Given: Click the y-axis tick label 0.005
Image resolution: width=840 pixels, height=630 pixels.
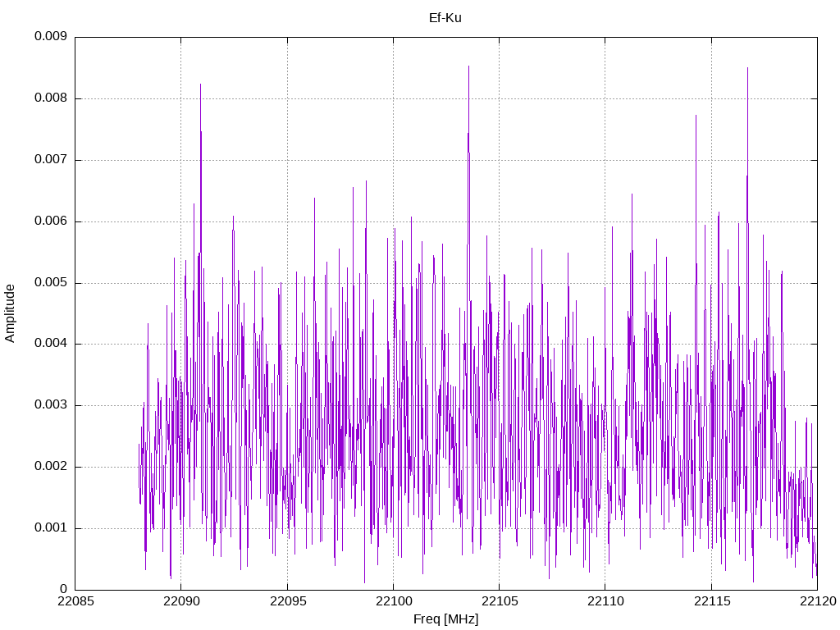Looking at the screenshot, I should point(51,283).
